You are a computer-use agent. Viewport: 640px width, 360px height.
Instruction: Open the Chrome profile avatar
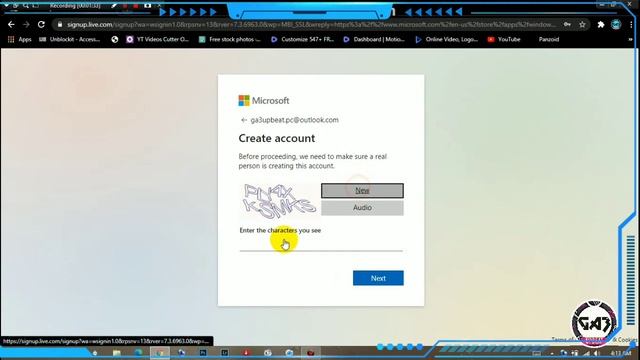pos(616,24)
